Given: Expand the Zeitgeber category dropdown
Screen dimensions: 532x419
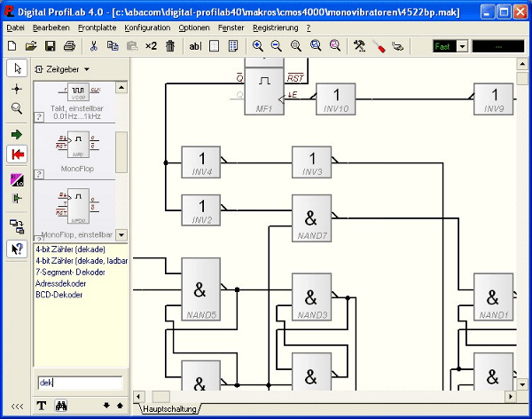Looking at the screenshot, I should point(87,69).
